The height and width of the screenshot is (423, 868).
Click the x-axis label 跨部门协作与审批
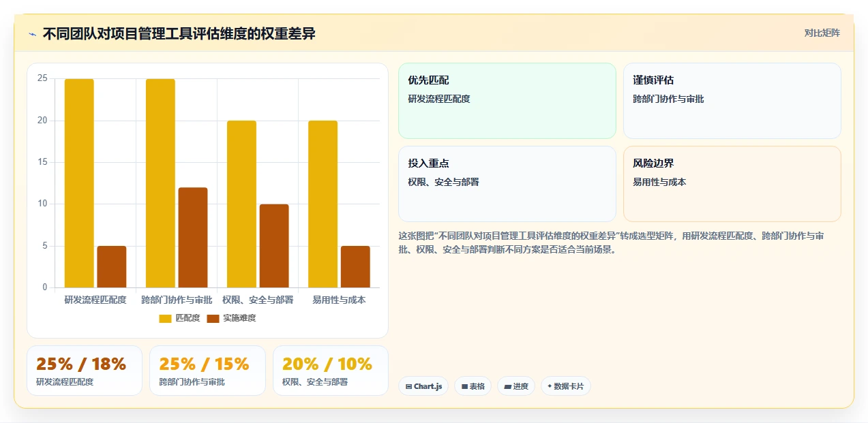coord(177,300)
